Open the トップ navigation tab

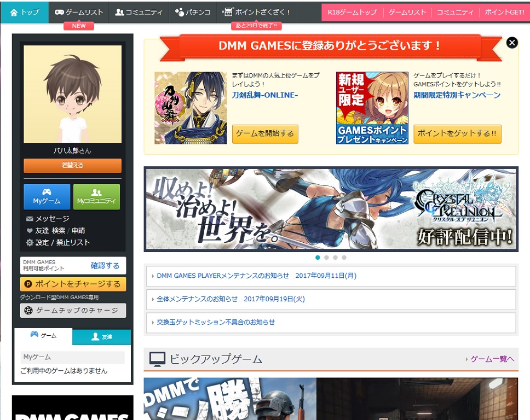click(25, 12)
